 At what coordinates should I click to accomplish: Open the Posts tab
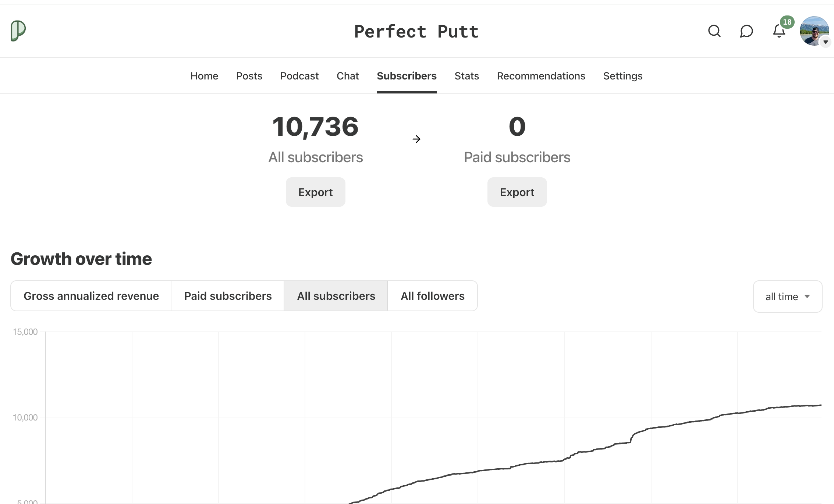click(x=249, y=76)
